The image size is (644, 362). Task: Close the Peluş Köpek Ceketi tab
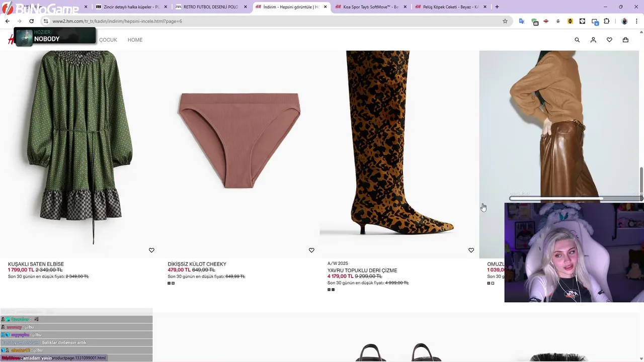pyautogui.click(x=485, y=7)
